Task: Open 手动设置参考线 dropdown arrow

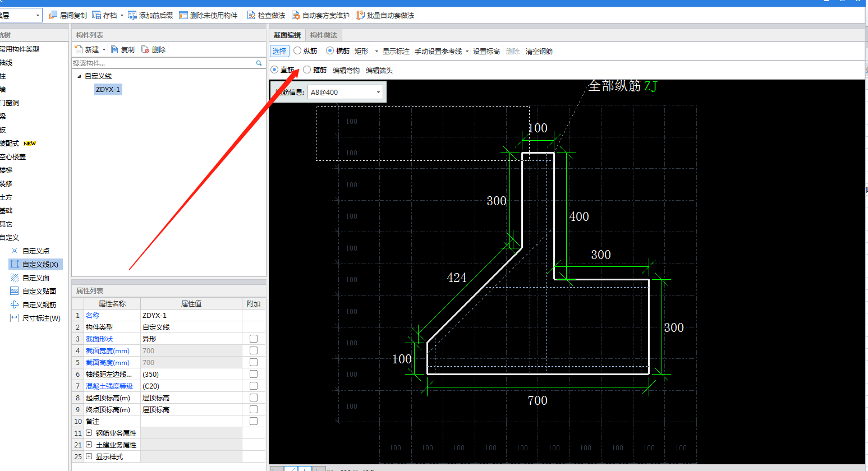Action: pyautogui.click(x=467, y=51)
